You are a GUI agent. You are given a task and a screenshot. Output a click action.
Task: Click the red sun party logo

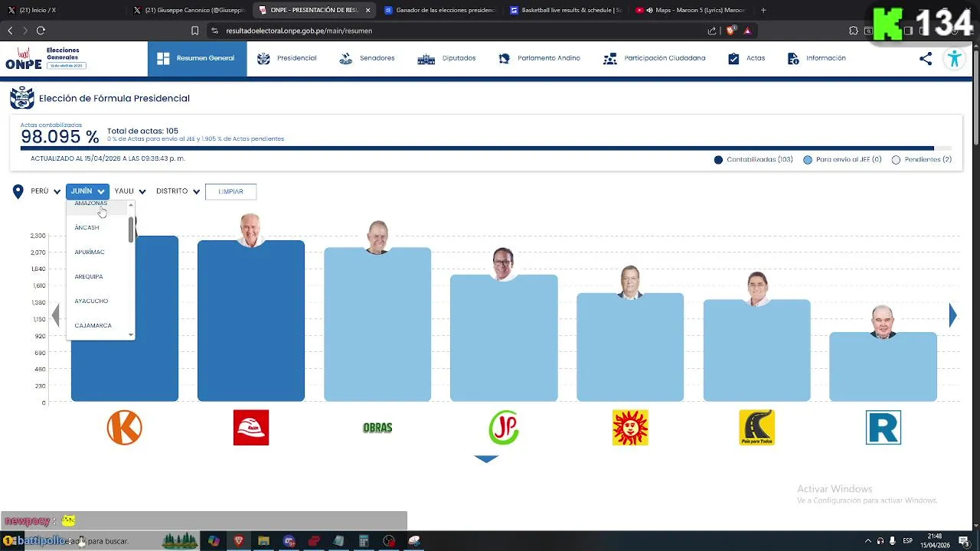(630, 427)
